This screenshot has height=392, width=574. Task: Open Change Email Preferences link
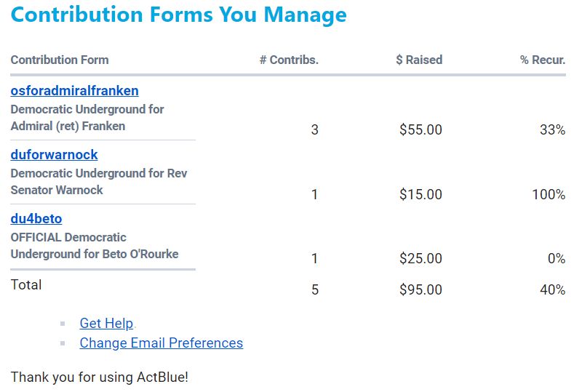pyautogui.click(x=162, y=343)
